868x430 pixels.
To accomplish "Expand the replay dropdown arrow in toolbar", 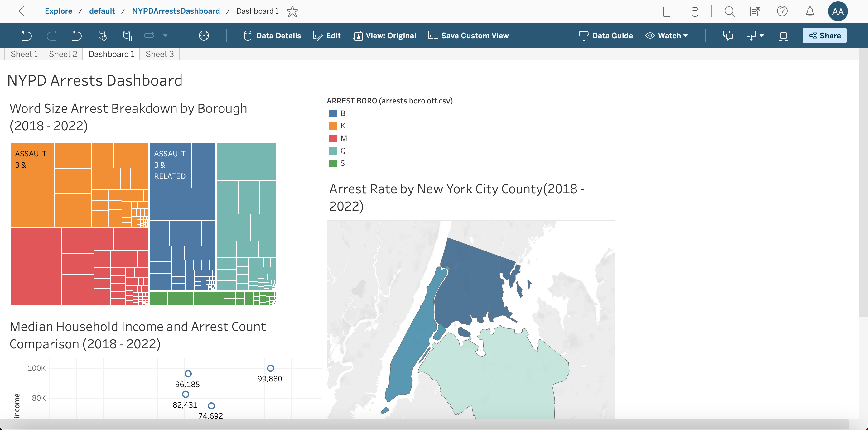I will [x=165, y=36].
